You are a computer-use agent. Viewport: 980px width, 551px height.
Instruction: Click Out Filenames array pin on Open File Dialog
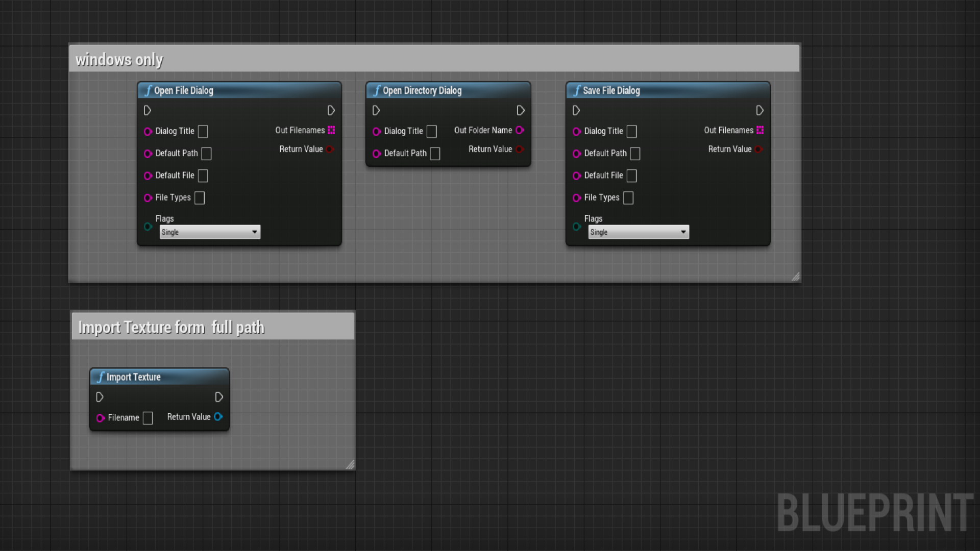[331, 130]
